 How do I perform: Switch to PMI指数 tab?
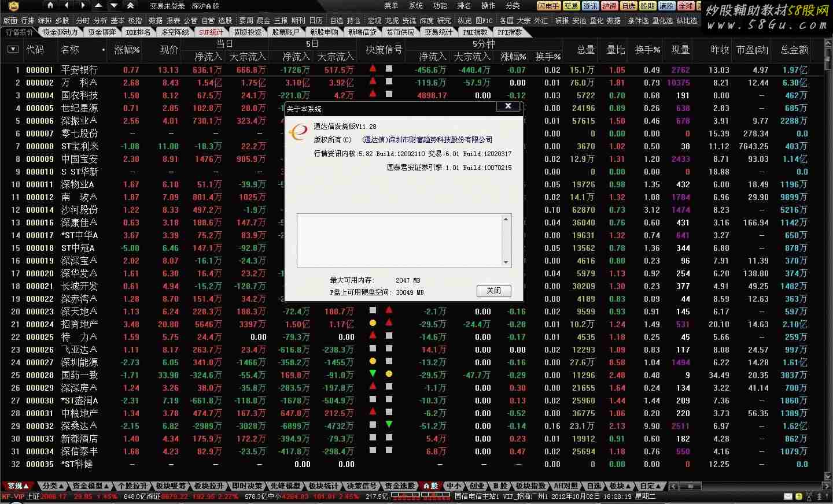475,32
